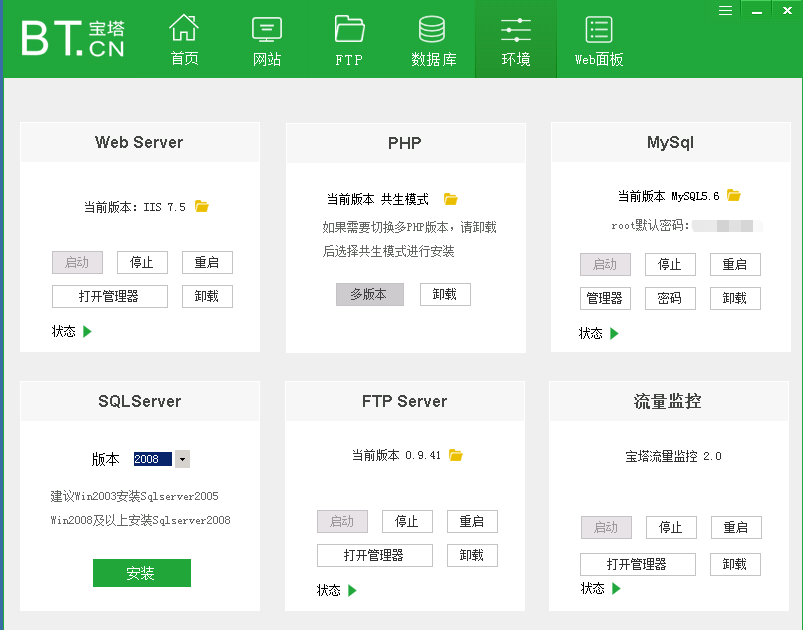Uninstall 流量监控 with 卸载

(x=735, y=564)
